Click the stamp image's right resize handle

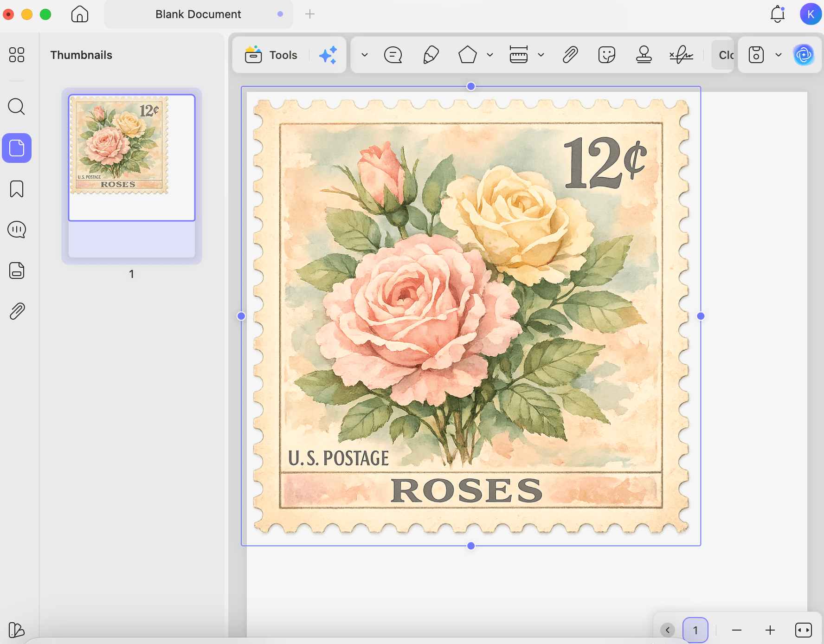[701, 316]
